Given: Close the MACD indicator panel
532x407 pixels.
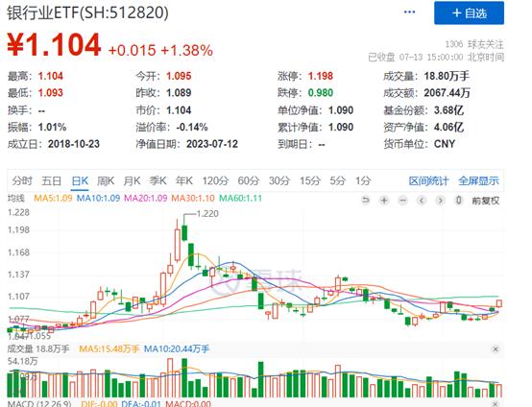Looking at the screenshot, I should coord(496,403).
